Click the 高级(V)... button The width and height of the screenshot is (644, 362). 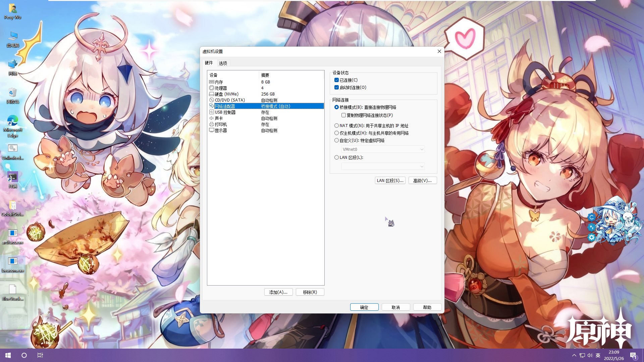[x=422, y=181]
